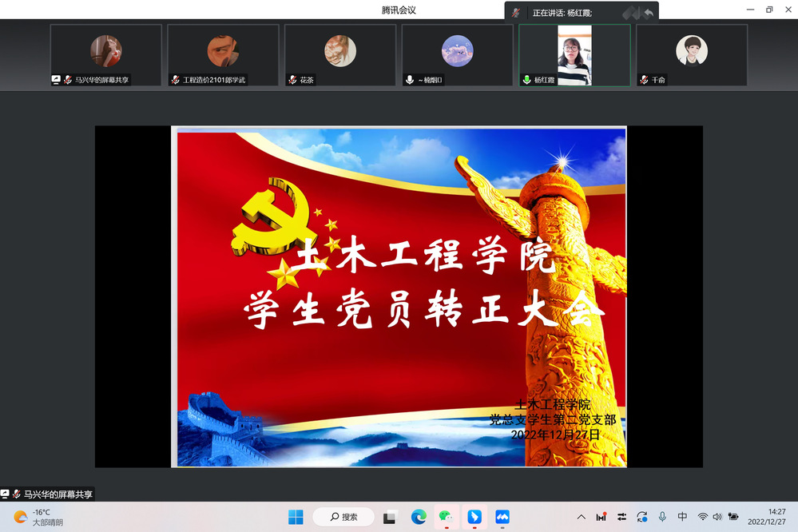The image size is (798, 532).
Task: Select 杨红霞's video tile
Action: (x=574, y=54)
